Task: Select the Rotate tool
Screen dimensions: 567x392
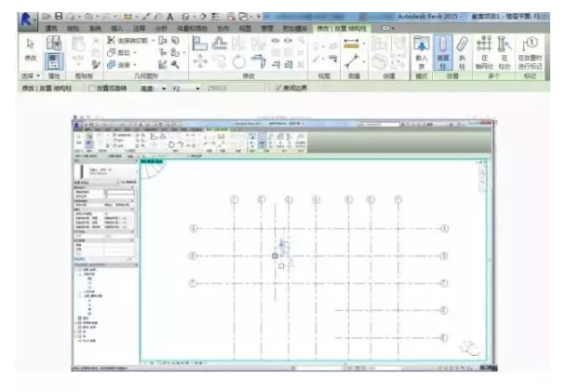Action: tap(239, 61)
